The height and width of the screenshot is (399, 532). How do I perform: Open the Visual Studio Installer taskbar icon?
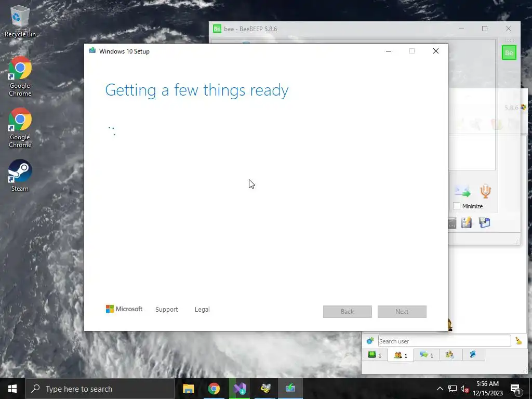coord(240,389)
